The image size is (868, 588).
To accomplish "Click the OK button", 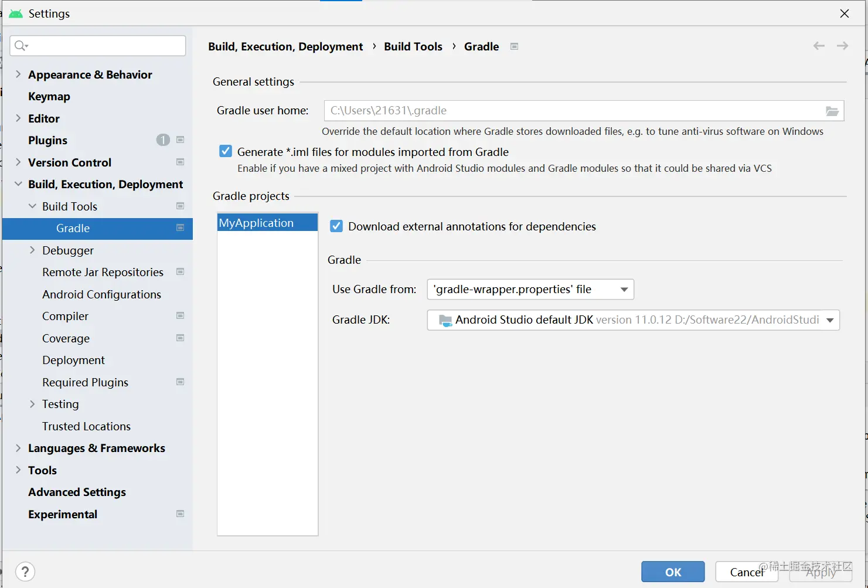I will coord(673,572).
